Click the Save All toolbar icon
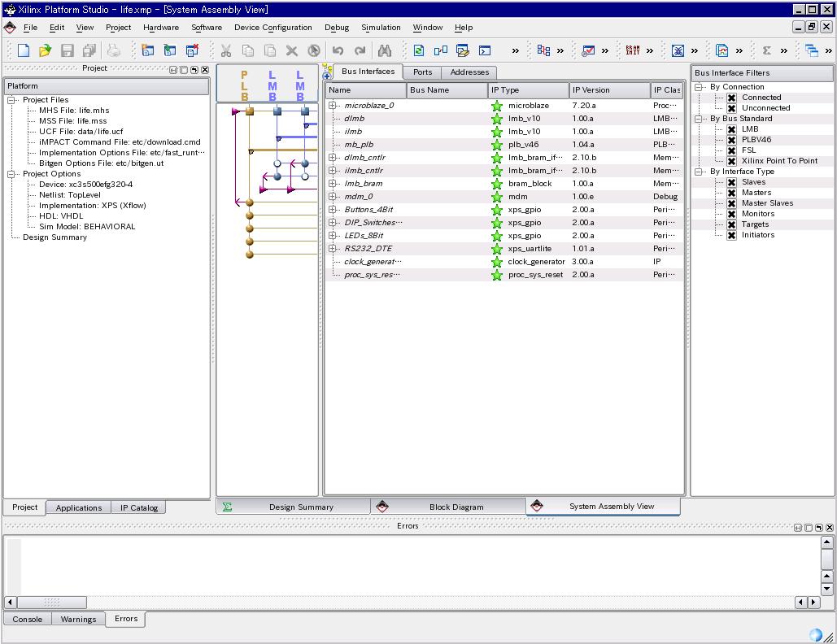This screenshot has height=644, width=837. point(89,50)
